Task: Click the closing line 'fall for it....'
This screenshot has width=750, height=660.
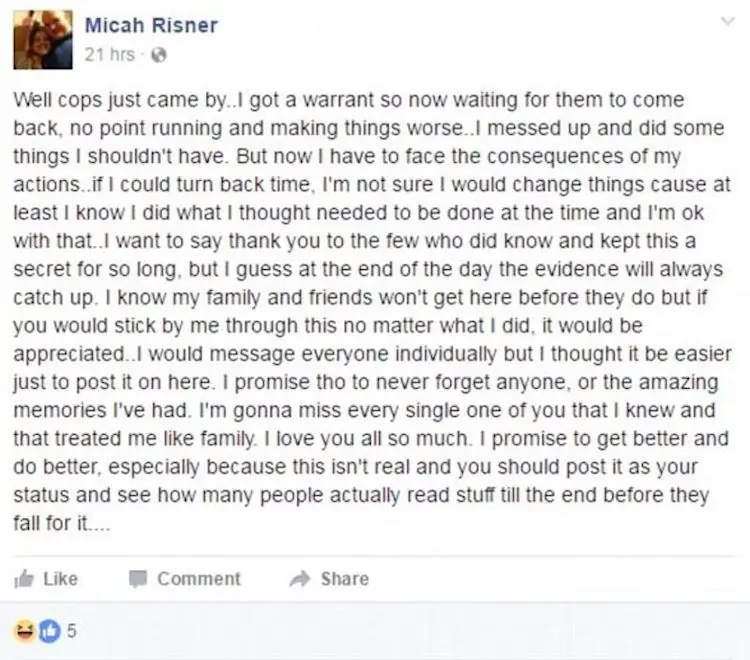Action: [x=62, y=523]
